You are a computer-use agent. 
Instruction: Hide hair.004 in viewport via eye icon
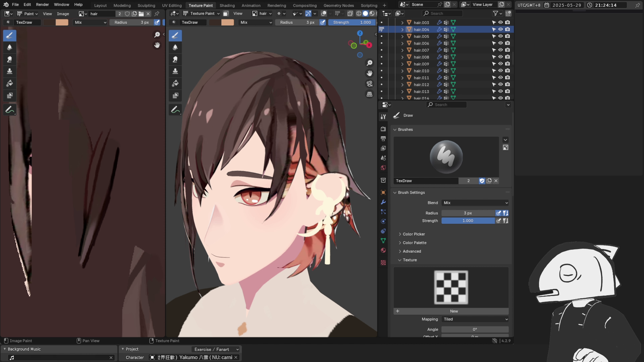[500, 29]
